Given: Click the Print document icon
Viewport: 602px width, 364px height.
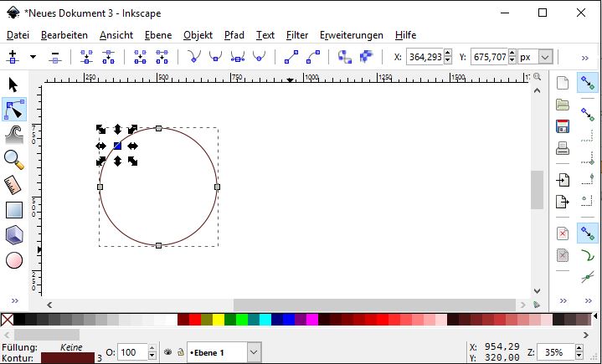Looking at the screenshot, I should 563,149.
